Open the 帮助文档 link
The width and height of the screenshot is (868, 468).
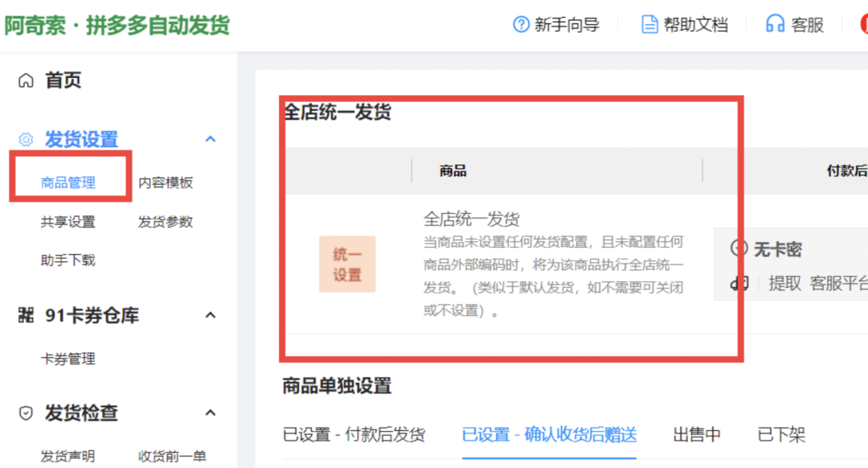pyautogui.click(x=696, y=24)
